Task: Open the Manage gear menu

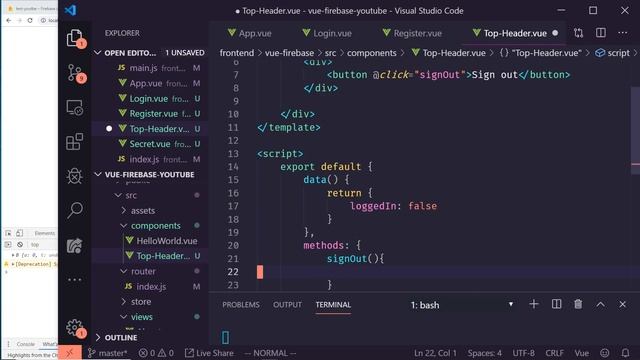Action: point(75,327)
